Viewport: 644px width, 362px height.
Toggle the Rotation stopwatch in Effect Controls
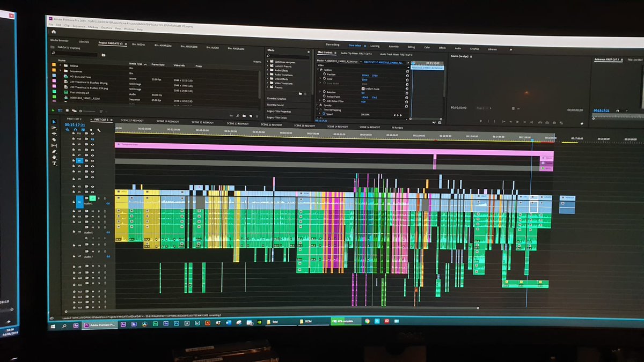[x=325, y=92]
